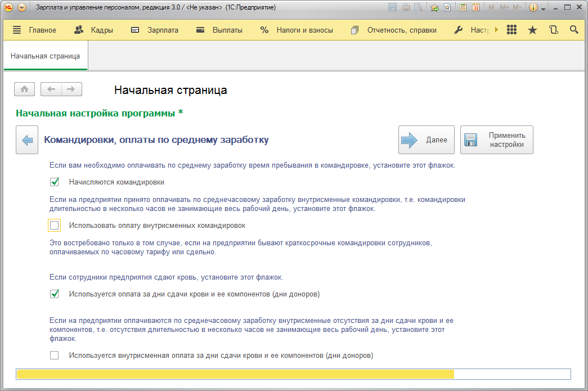Click the Favorites star in section panel

(532, 30)
